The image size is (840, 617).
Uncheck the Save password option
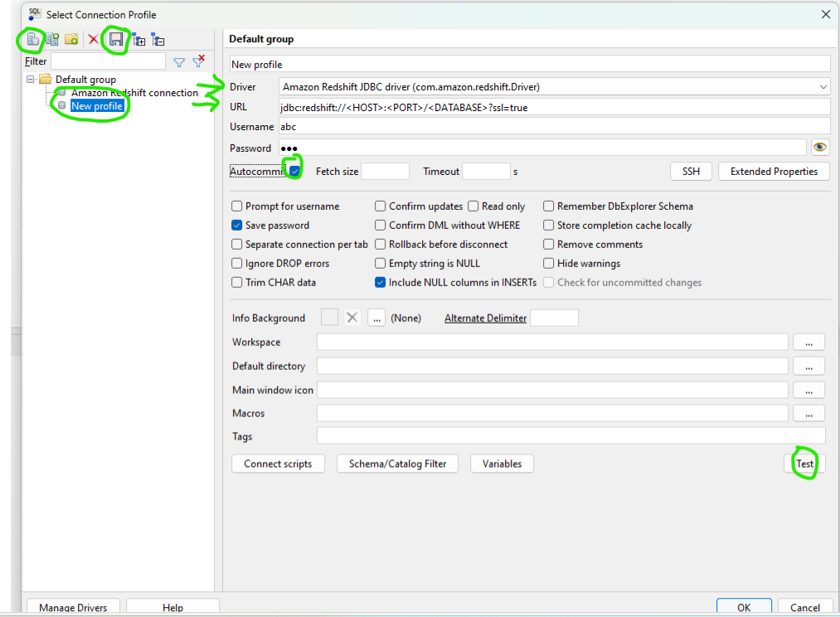click(x=237, y=226)
